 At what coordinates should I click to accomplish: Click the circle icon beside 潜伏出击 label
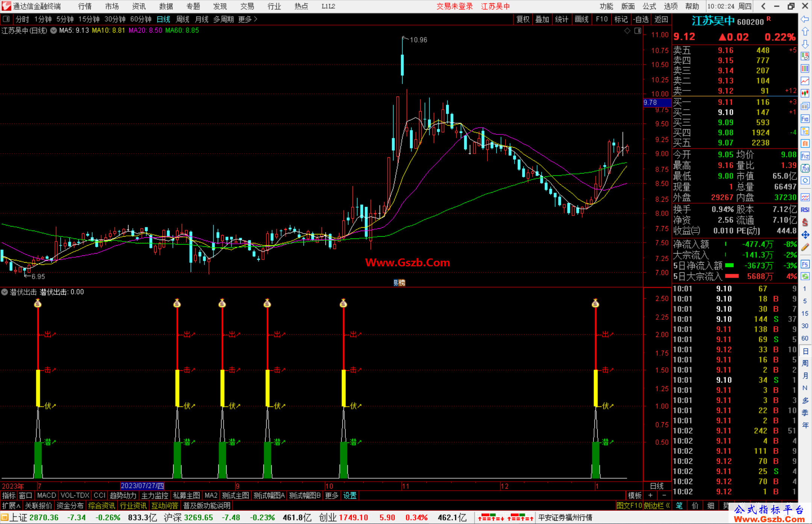pyautogui.click(x=5, y=292)
